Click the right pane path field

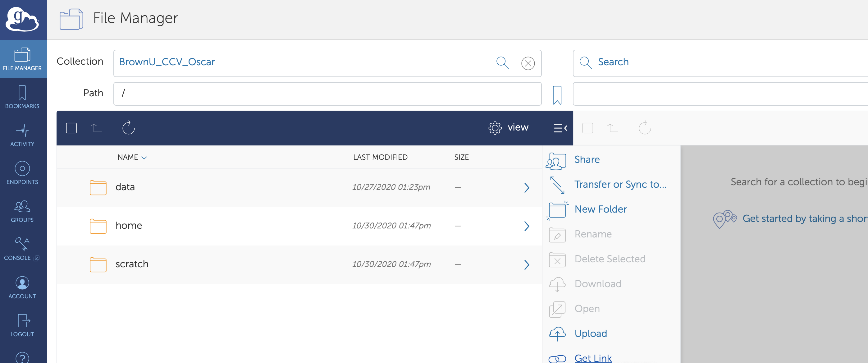[x=720, y=94]
